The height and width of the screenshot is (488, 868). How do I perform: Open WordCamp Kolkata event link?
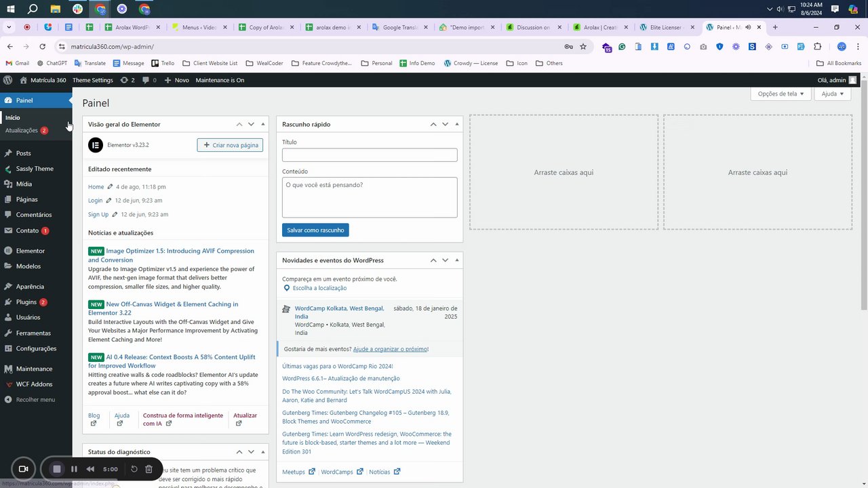[339, 312]
